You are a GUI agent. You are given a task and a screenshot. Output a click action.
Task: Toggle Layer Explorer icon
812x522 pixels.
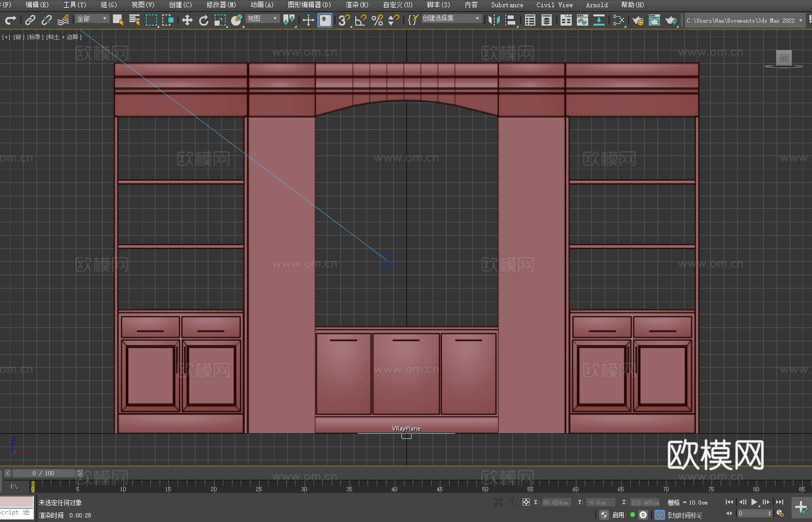pyautogui.click(x=547, y=20)
